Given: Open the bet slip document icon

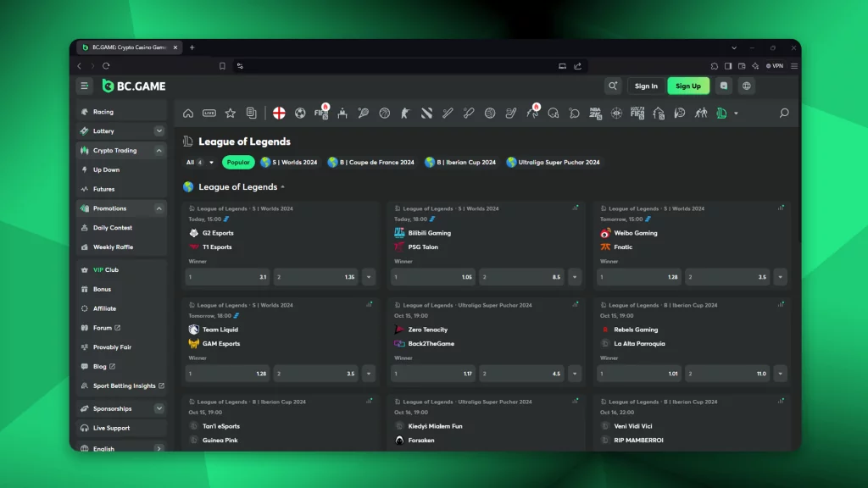Looking at the screenshot, I should point(251,113).
